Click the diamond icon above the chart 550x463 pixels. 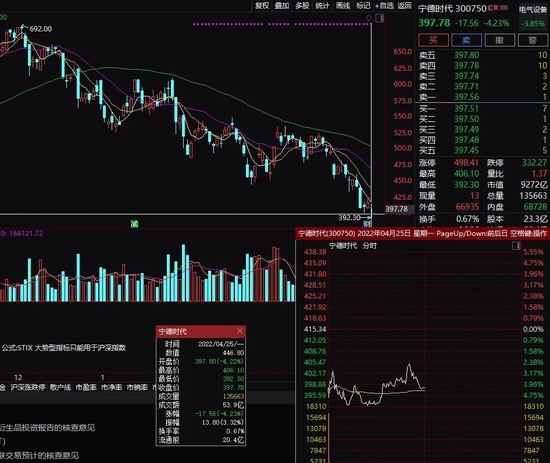click(x=369, y=18)
